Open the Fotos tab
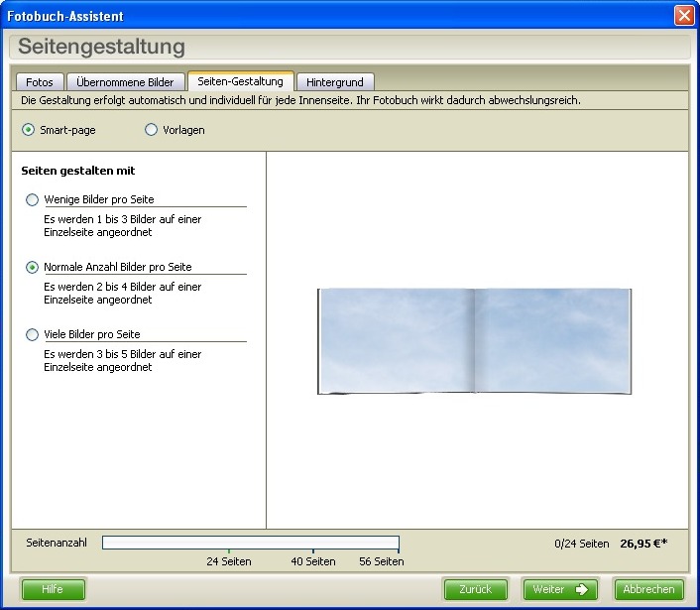 point(40,82)
